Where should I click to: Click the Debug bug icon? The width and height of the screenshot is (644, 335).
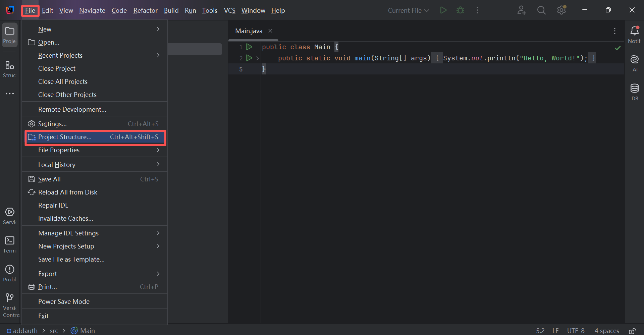click(x=460, y=10)
